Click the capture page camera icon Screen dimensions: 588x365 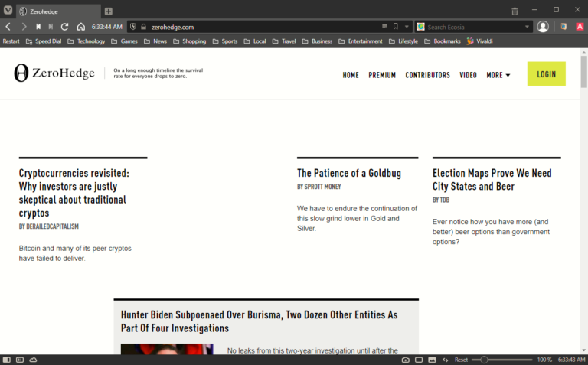pyautogui.click(x=406, y=360)
